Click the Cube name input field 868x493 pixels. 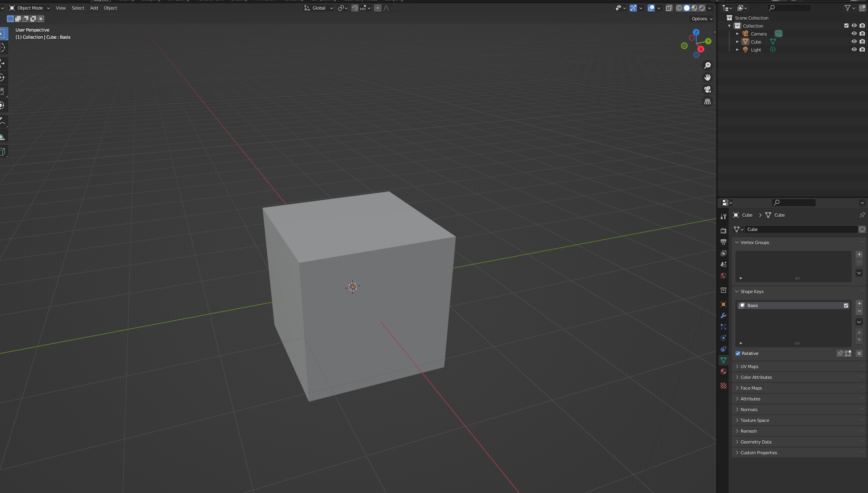(801, 229)
